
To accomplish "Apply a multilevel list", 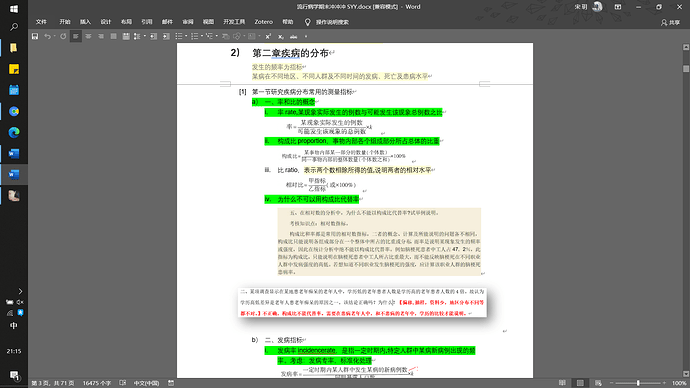I will click(209, 37).
